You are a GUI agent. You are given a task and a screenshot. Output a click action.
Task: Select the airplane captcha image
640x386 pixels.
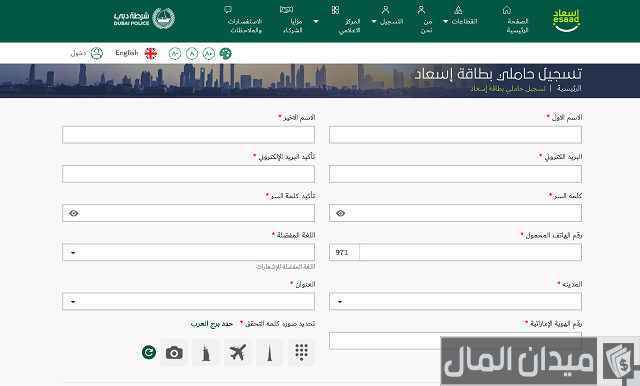pos(238,352)
